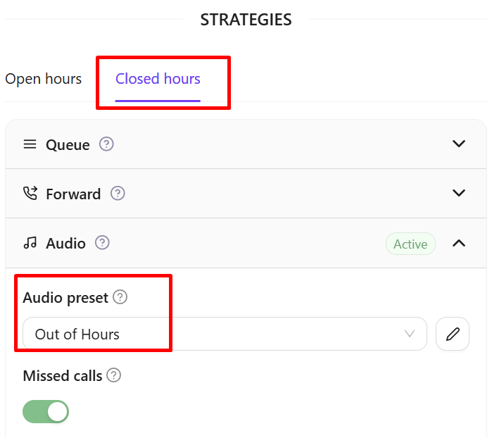504x438 pixels.
Task: Collapse the Audio section chevron
Action: click(459, 244)
